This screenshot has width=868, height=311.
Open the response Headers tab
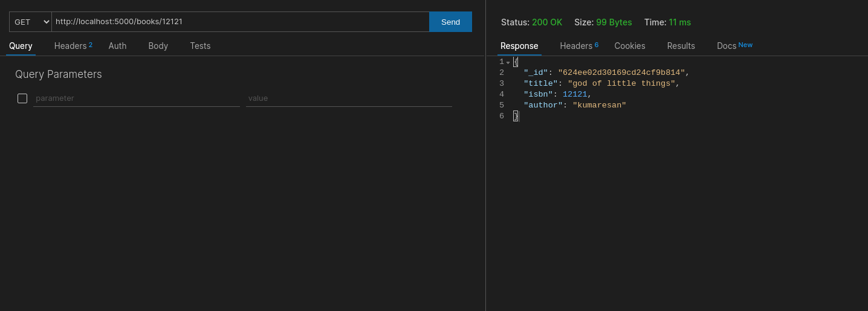coord(579,46)
